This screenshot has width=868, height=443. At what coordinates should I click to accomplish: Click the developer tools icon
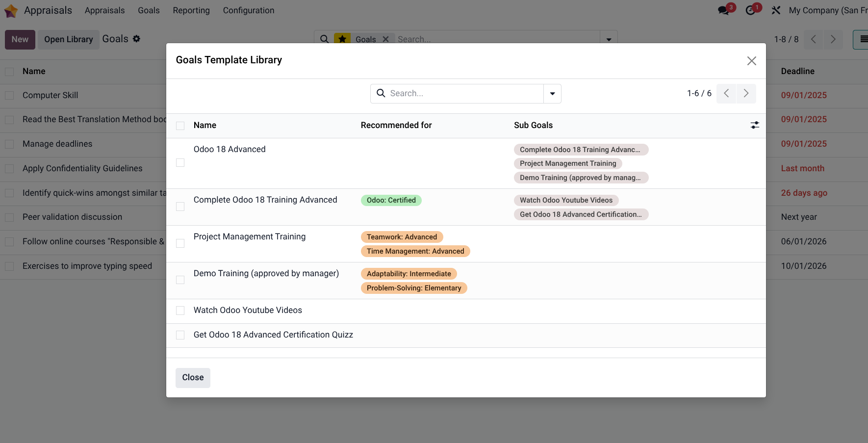tap(776, 10)
